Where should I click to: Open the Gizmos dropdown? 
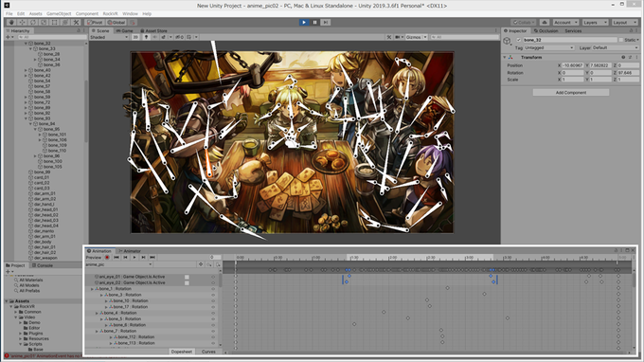click(x=416, y=37)
